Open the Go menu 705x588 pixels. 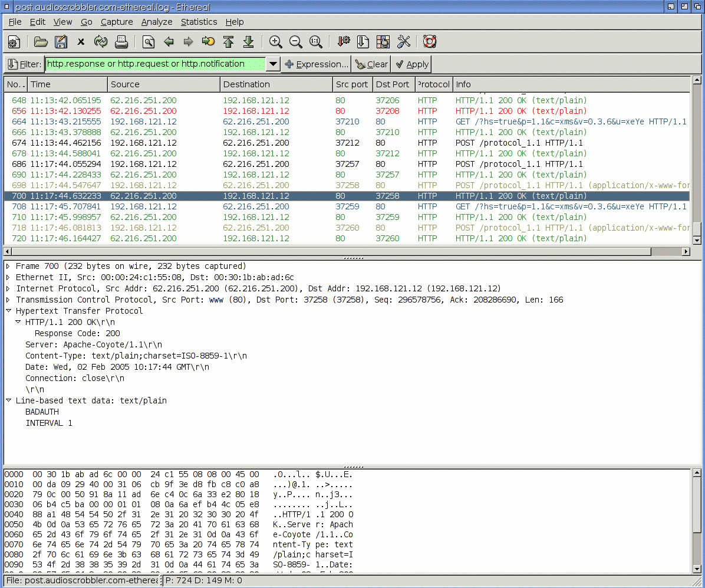click(86, 22)
